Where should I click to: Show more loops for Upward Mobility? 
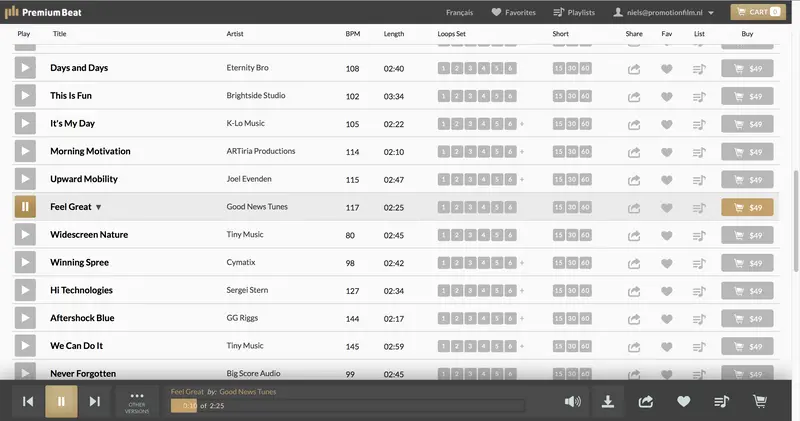point(522,180)
